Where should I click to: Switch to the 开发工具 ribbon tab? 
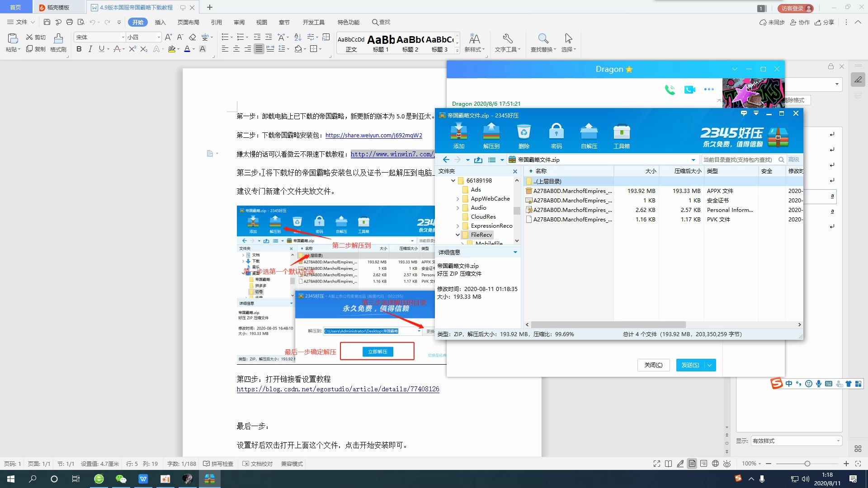pyautogui.click(x=314, y=22)
